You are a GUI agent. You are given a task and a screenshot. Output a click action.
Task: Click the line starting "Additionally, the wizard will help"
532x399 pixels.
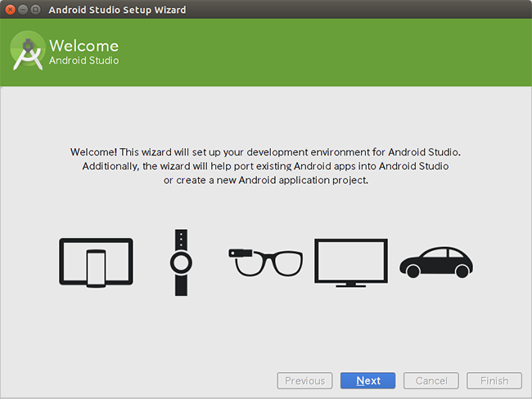pos(266,166)
